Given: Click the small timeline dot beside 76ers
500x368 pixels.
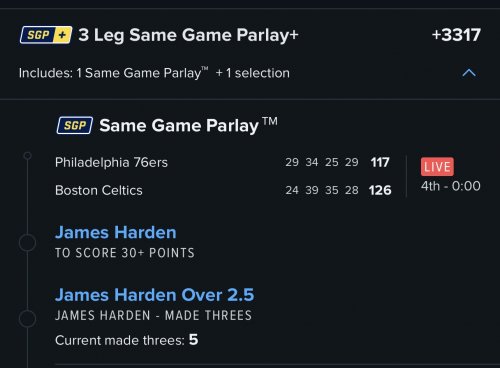Looking at the screenshot, I should (x=27, y=156).
